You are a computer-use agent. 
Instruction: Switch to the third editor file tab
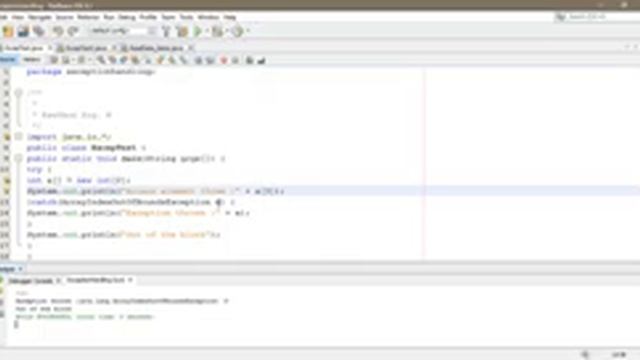click(x=156, y=48)
